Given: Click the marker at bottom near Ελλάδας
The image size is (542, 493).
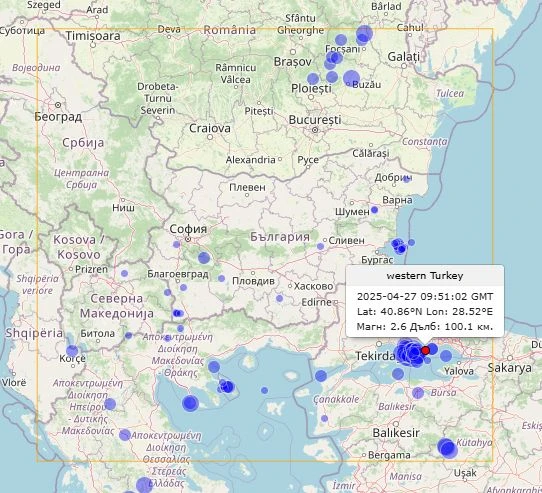Looking at the screenshot, I should [144, 485].
